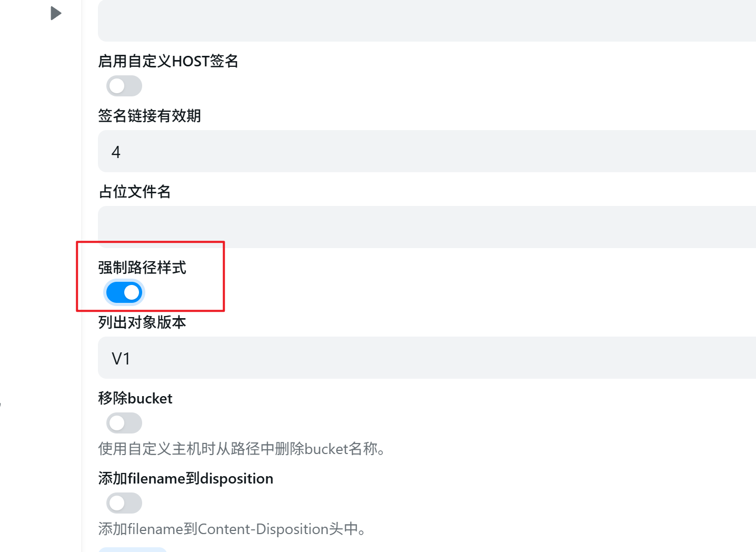Focus the blank input field at top
756x552 pixels.
426,21
